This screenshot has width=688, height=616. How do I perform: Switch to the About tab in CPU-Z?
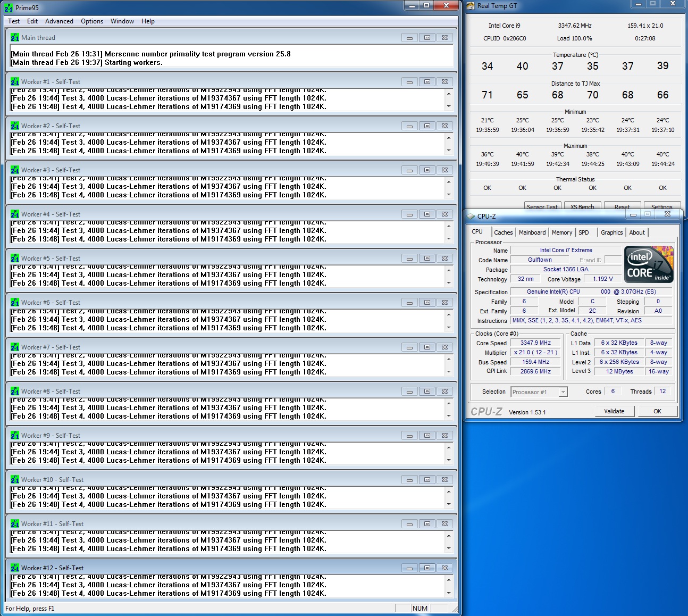coord(637,232)
